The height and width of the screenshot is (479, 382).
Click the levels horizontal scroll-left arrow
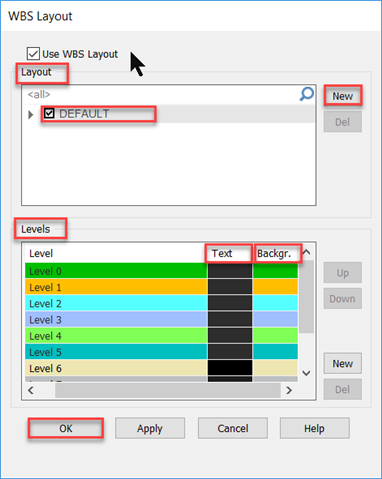31,390
